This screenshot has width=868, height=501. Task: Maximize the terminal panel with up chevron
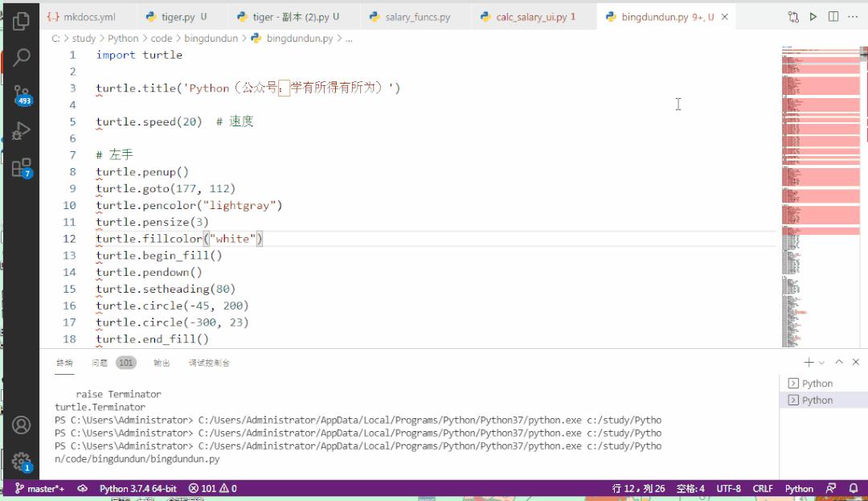pos(839,362)
